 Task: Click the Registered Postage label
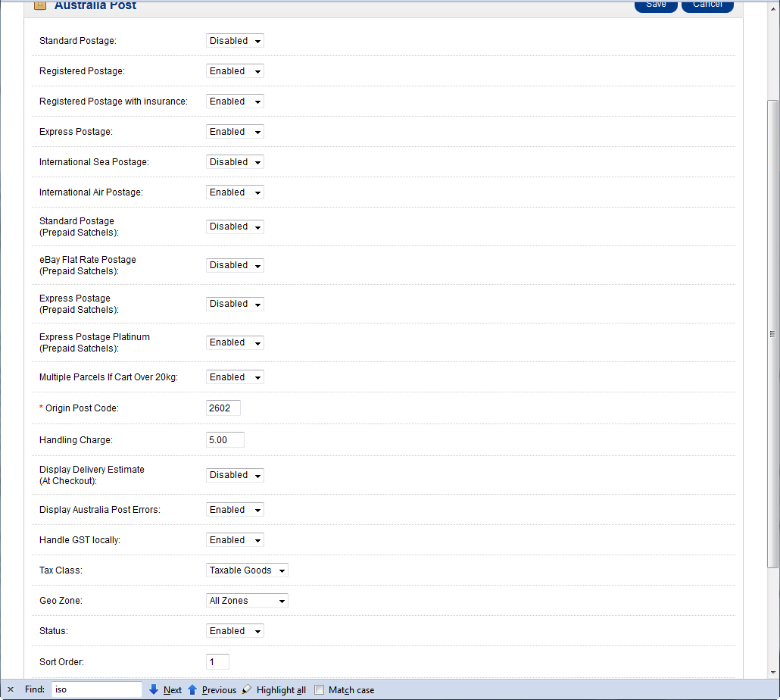click(x=82, y=71)
